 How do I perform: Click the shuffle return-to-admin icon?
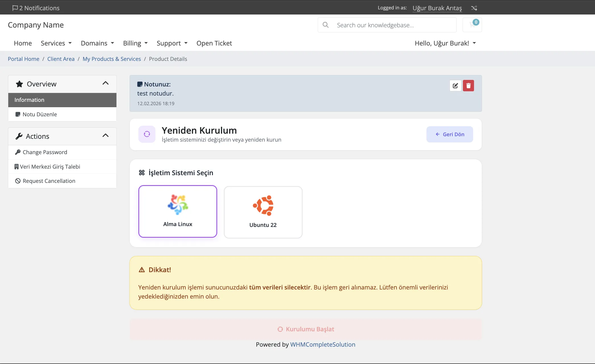(474, 8)
